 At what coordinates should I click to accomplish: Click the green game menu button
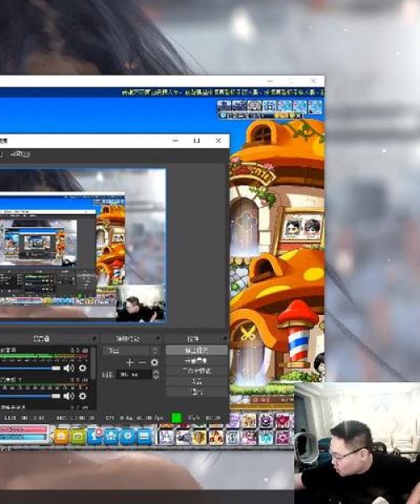click(78, 437)
